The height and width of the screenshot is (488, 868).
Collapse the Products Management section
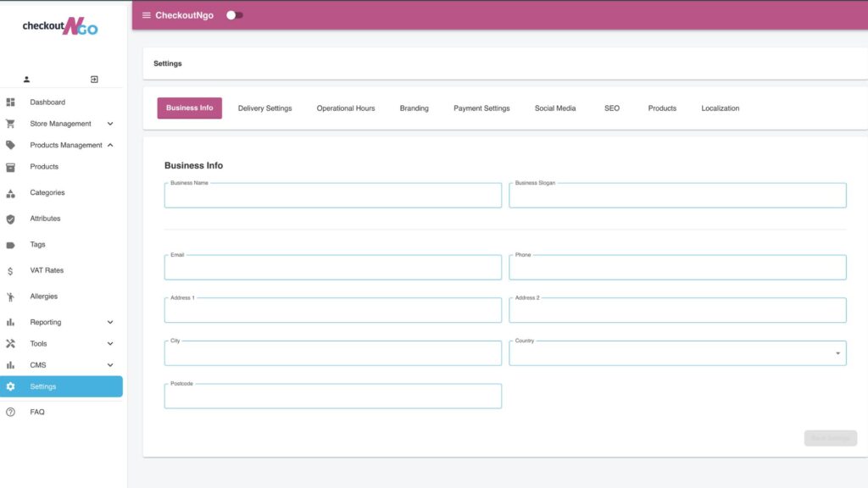click(110, 146)
